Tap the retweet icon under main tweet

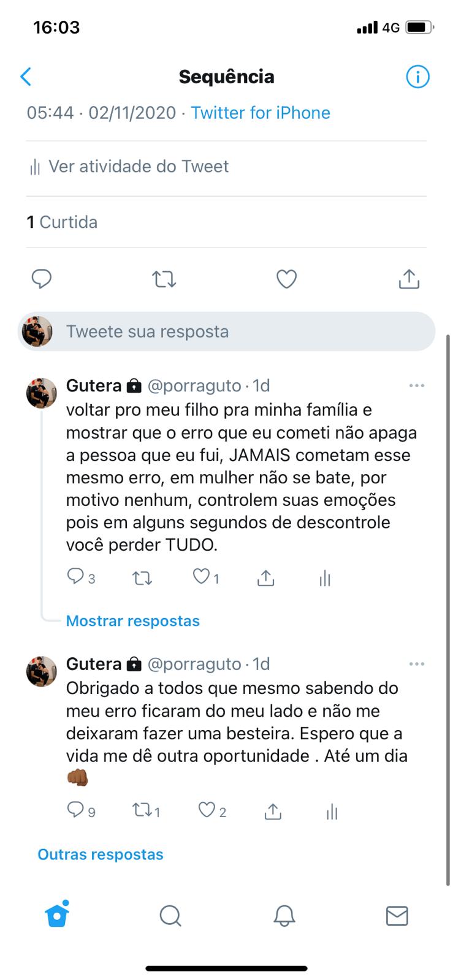pyautogui.click(x=164, y=279)
